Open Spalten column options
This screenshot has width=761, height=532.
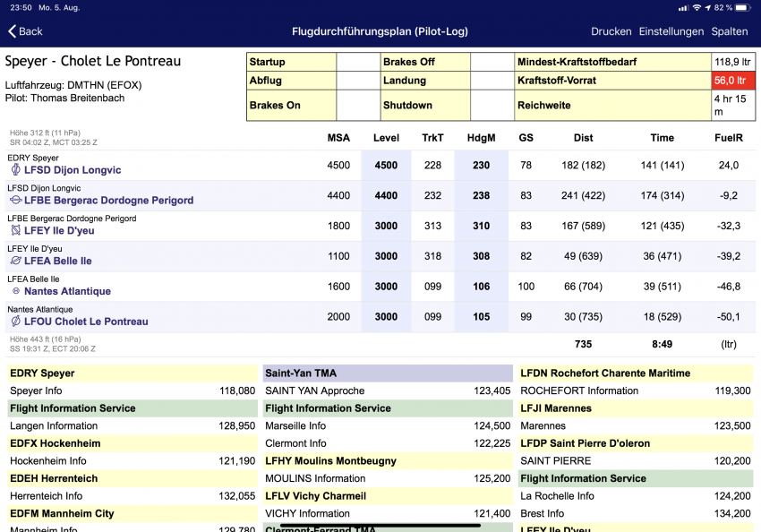(730, 31)
